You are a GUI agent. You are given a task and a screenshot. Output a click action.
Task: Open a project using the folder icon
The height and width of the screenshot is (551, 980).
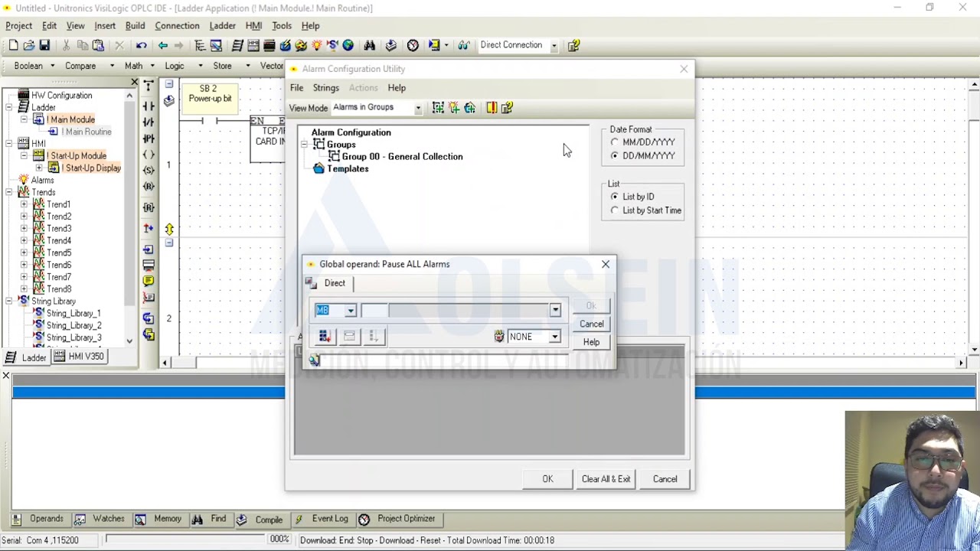coord(28,46)
